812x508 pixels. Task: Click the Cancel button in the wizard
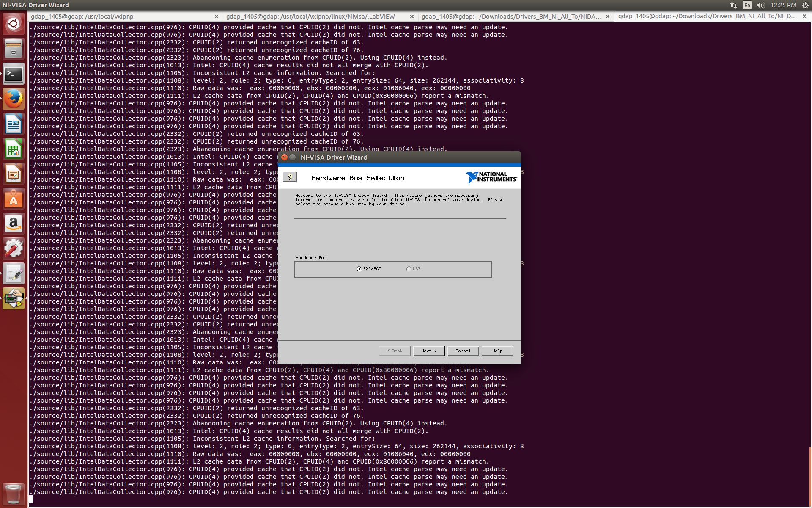click(463, 351)
